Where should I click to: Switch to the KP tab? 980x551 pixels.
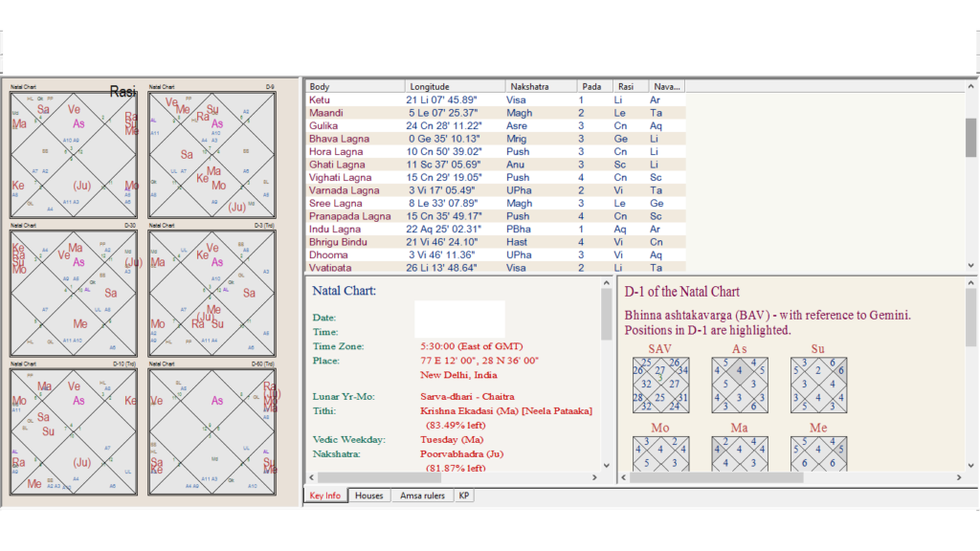[x=464, y=496]
